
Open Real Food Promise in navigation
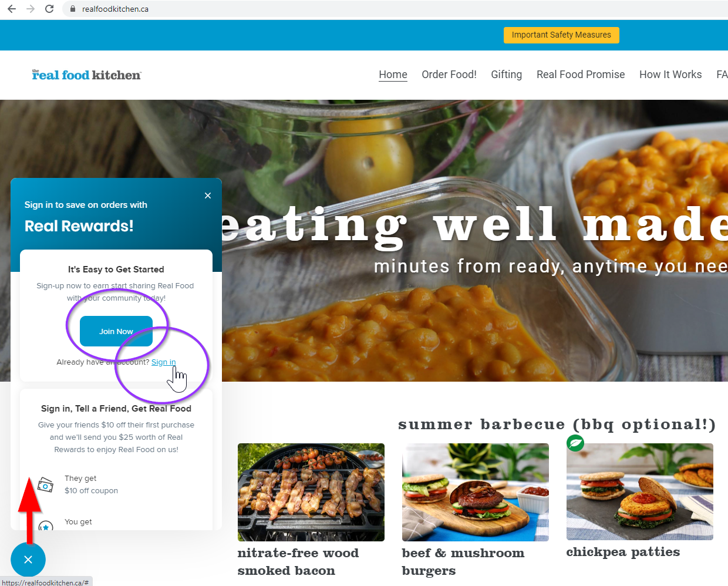pos(581,75)
